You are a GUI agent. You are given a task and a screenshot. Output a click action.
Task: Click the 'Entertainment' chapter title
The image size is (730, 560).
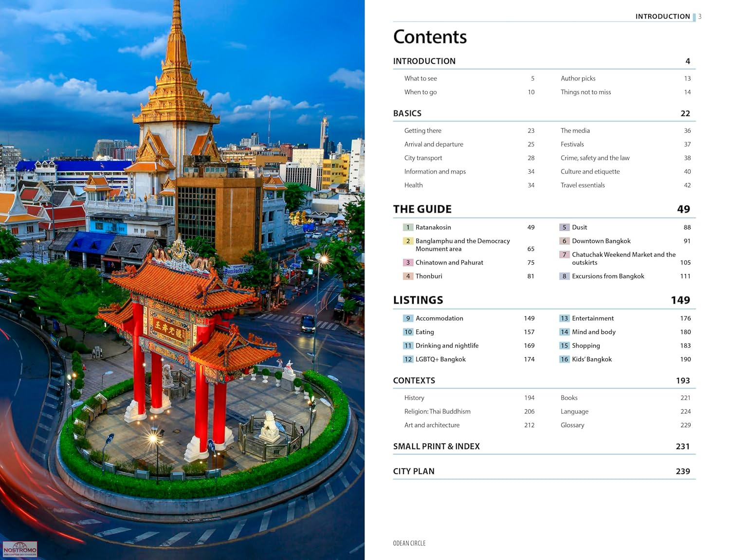593,318
